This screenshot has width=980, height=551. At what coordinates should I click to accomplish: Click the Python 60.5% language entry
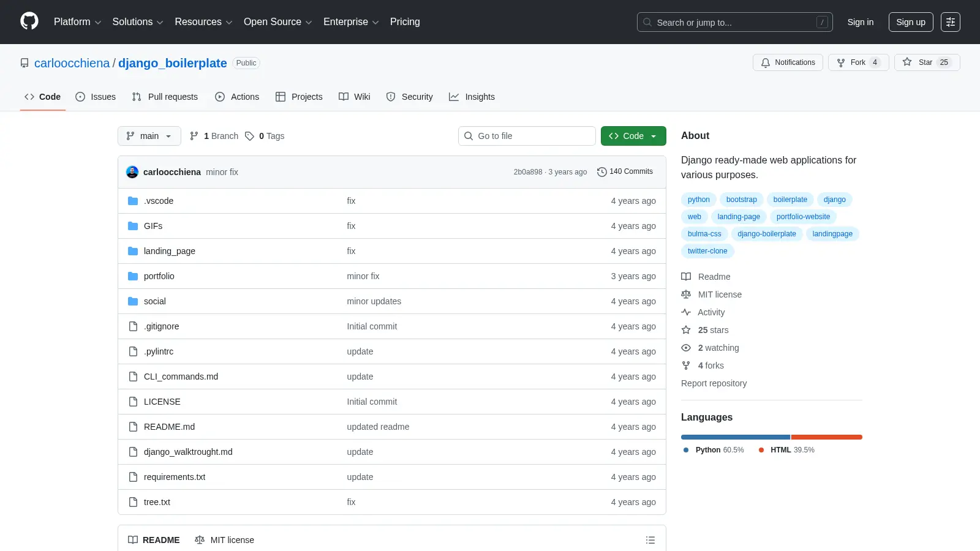pyautogui.click(x=714, y=450)
